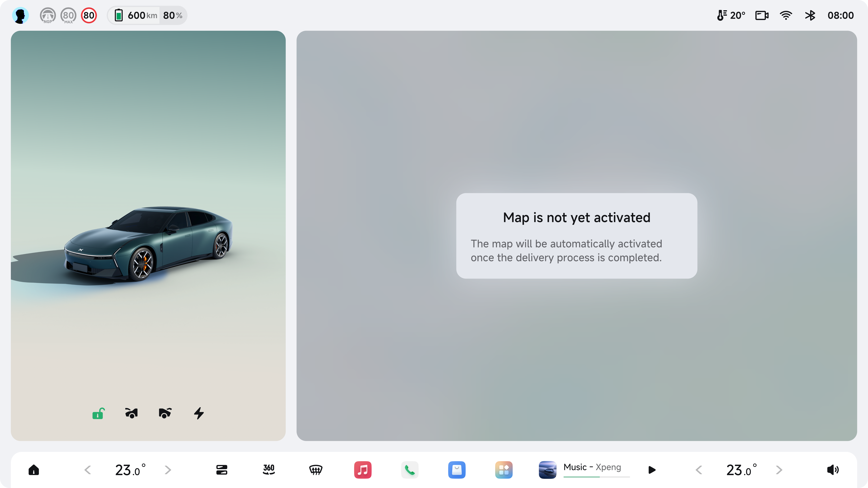This screenshot has height=488, width=868.
Task: Tap the red 80 speed limit sign
Action: coord(89,16)
